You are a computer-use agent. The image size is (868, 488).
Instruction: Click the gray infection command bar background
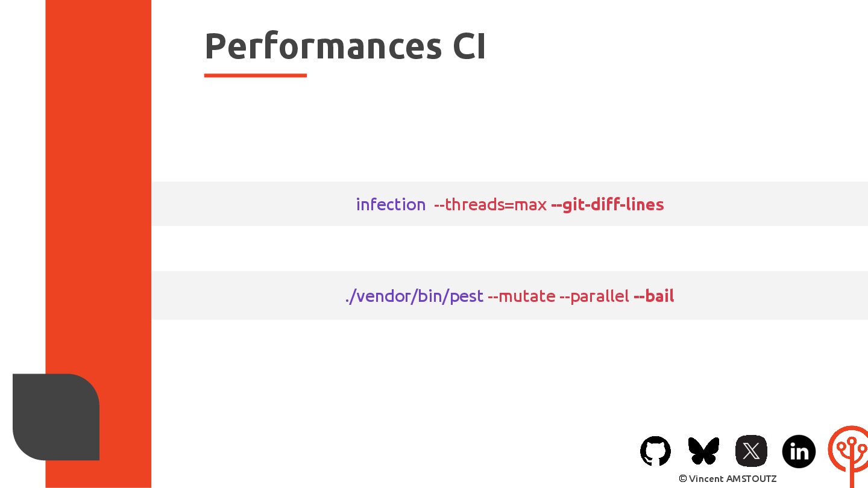pos(241,204)
